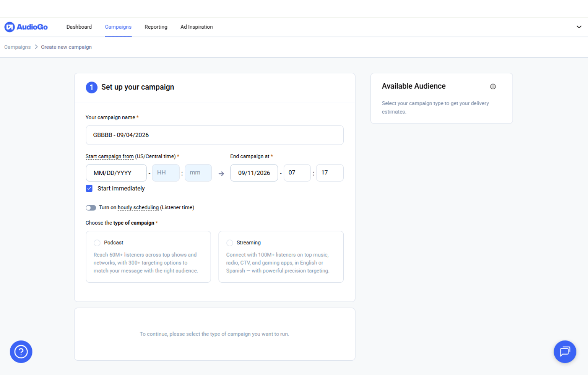The height and width of the screenshot is (392, 588).
Task: Click the Available Audience info icon
Action: pos(493,87)
